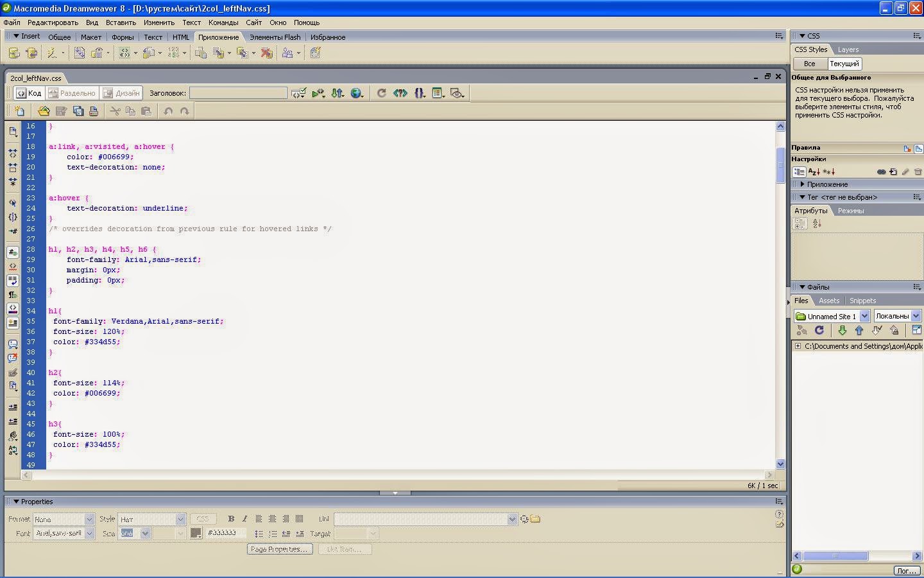Open the Format dropdown in Properties

point(89,519)
